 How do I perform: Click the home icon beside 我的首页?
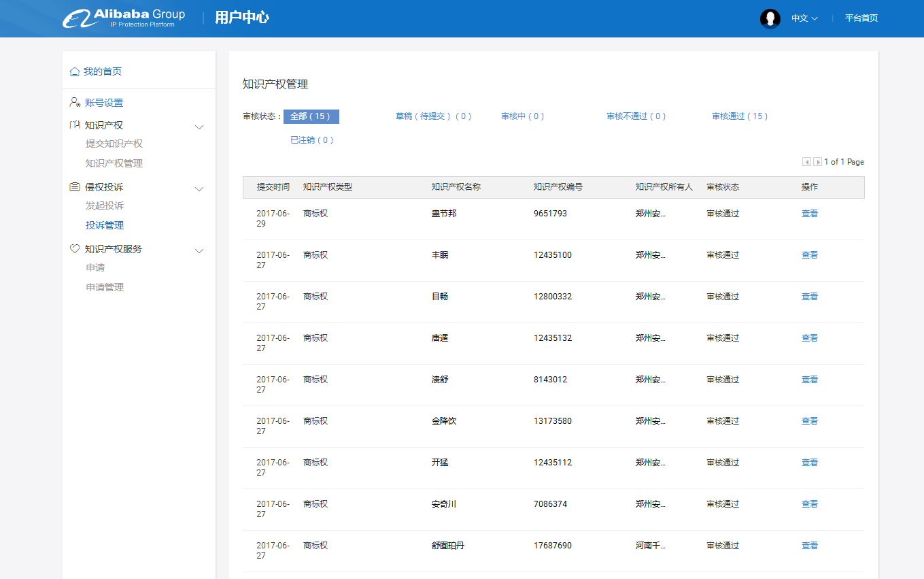tap(75, 71)
